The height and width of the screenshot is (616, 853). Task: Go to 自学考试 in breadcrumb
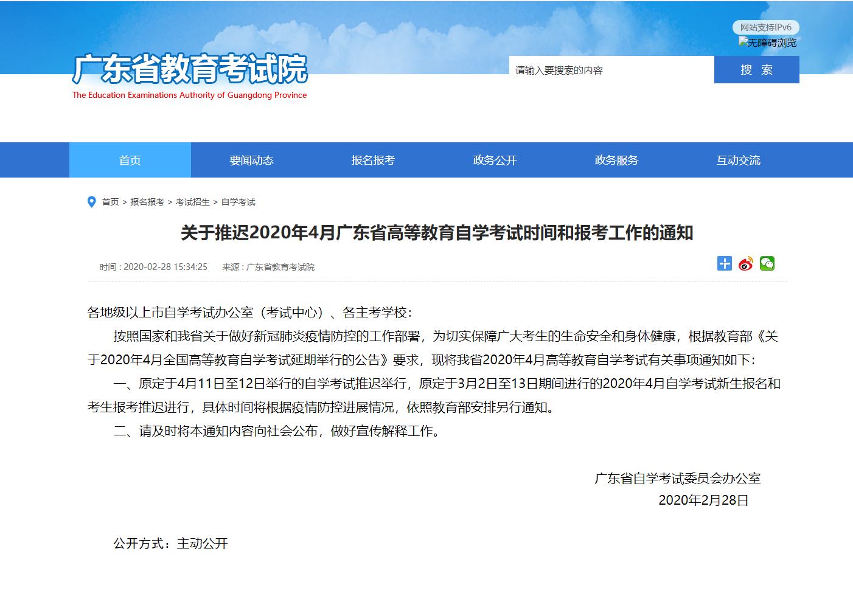coord(238,202)
